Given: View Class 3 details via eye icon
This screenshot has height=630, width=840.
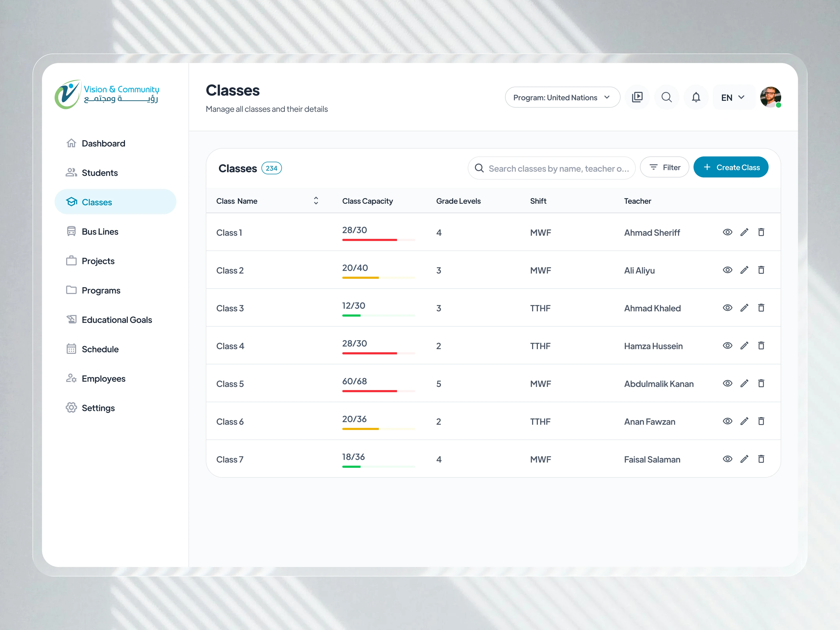Looking at the screenshot, I should pyautogui.click(x=727, y=308).
